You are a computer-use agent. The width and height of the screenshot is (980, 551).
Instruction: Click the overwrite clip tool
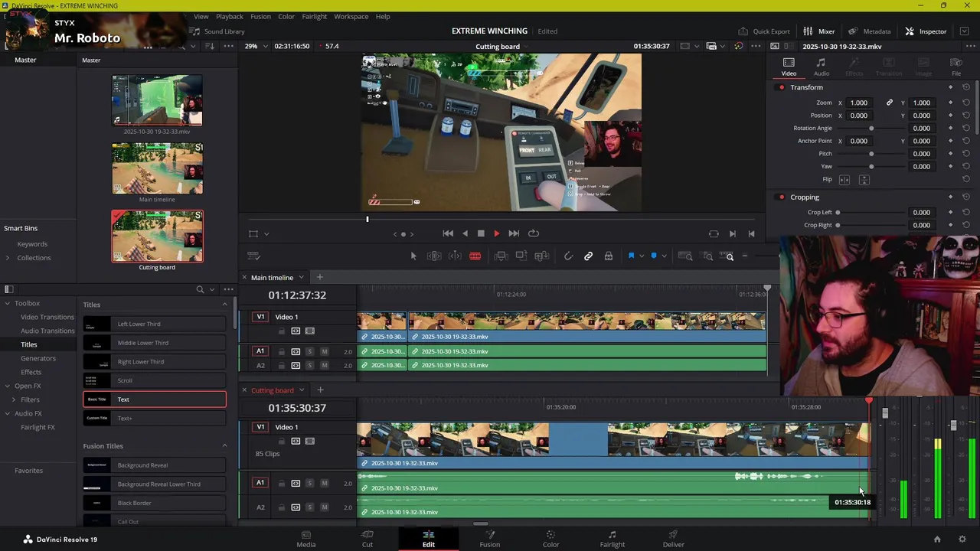[521, 256]
